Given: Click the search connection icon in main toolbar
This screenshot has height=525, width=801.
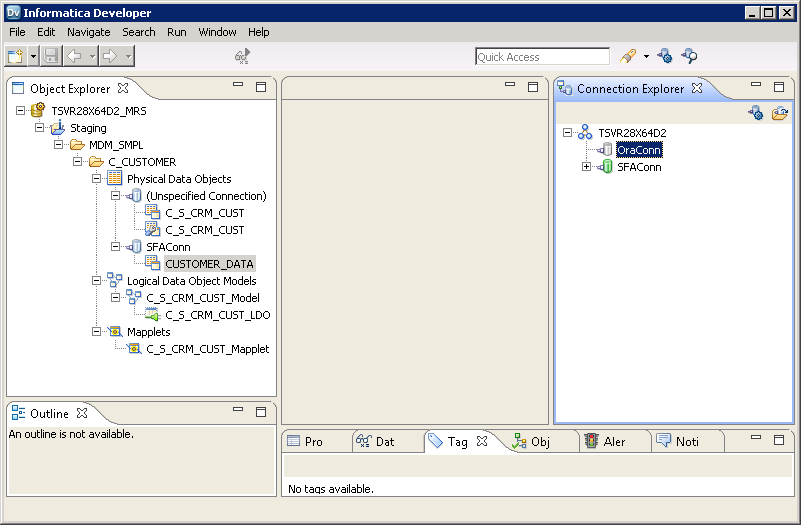Looking at the screenshot, I should 690,56.
